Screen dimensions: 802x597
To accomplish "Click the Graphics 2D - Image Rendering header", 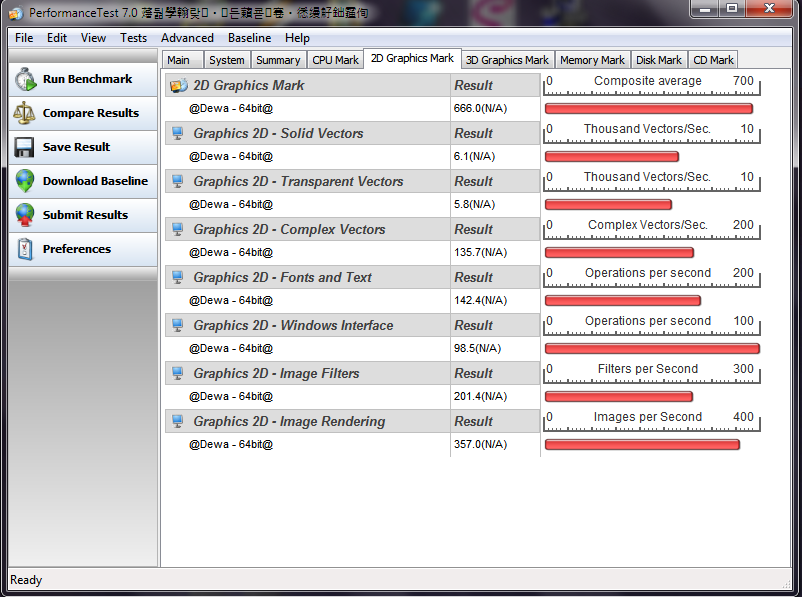I will [289, 422].
